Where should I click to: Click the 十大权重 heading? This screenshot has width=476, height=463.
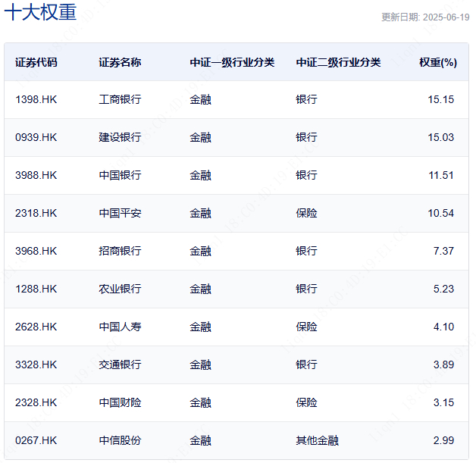click(40, 12)
